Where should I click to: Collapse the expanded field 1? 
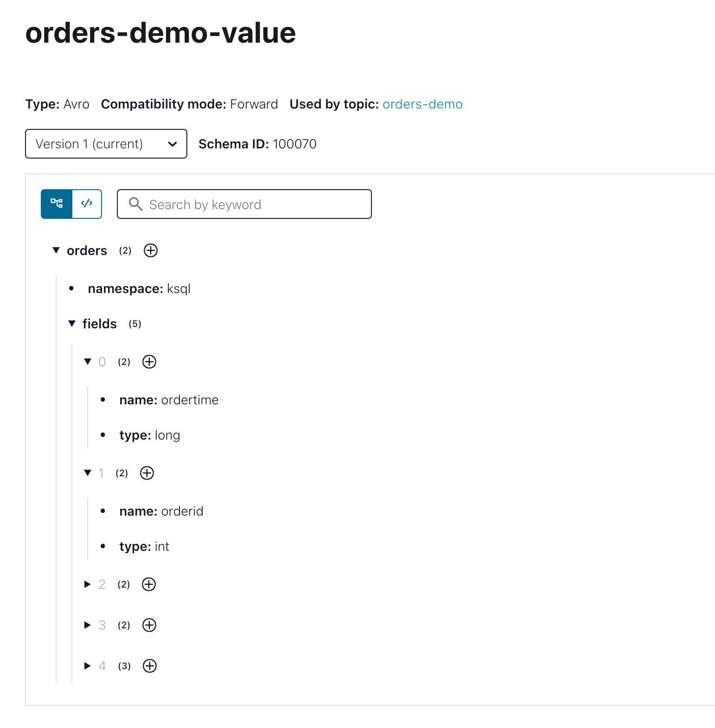(87, 473)
